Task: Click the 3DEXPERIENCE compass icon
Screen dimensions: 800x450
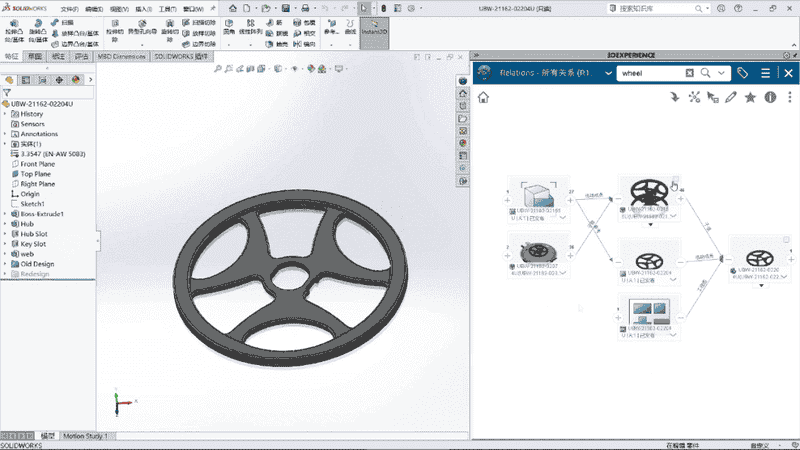Action: point(484,73)
